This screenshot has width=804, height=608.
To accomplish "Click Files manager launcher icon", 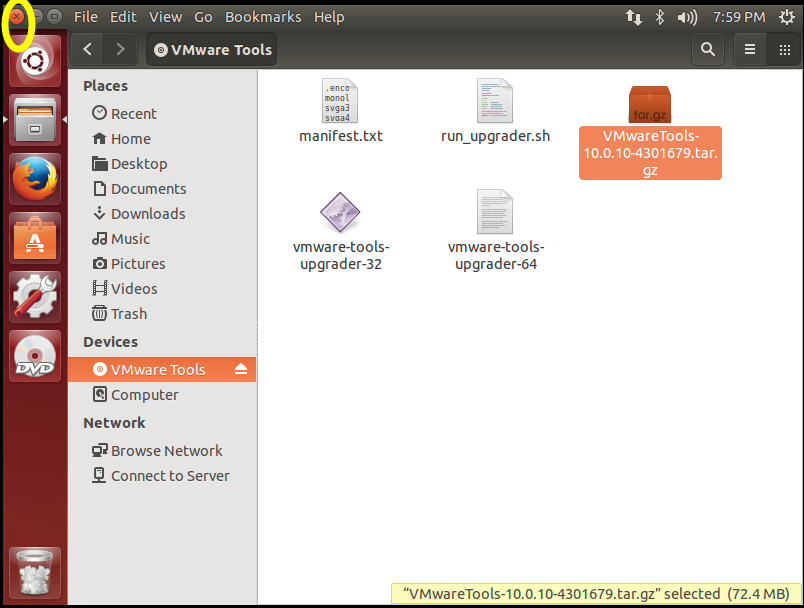I will click(35, 120).
